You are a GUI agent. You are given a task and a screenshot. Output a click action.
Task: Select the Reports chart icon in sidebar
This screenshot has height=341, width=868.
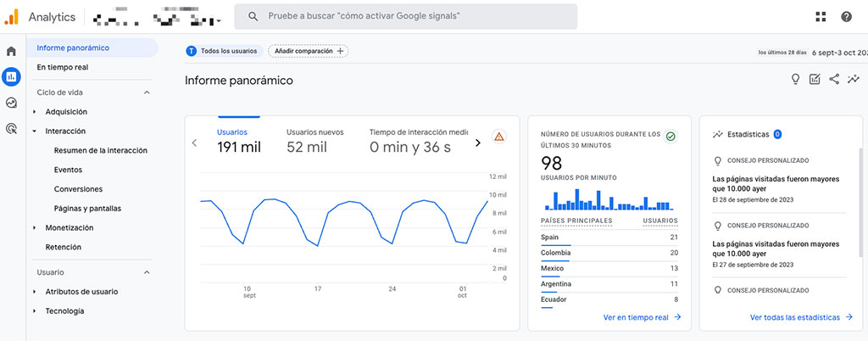coord(11,77)
